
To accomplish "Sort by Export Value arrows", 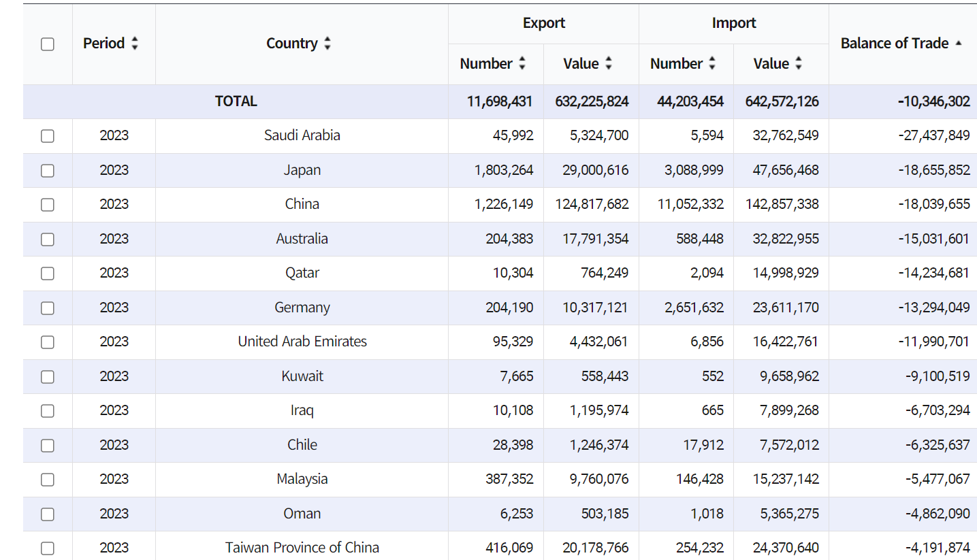I will [609, 63].
